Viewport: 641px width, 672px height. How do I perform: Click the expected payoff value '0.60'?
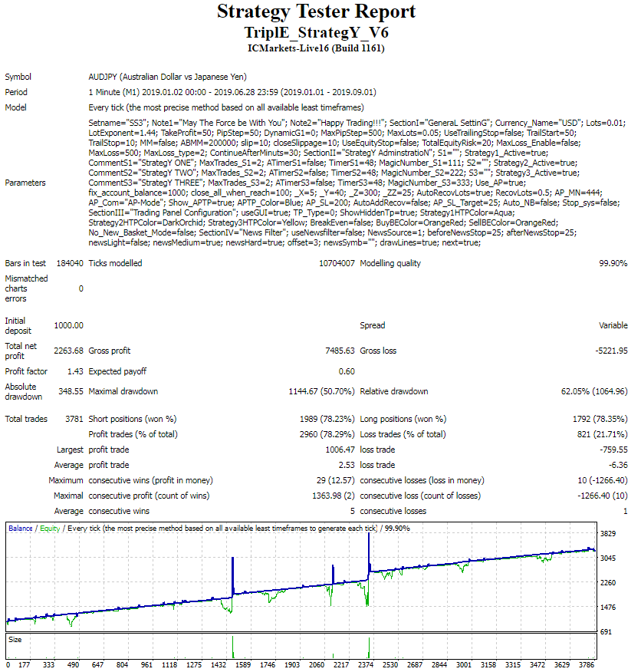(x=347, y=371)
